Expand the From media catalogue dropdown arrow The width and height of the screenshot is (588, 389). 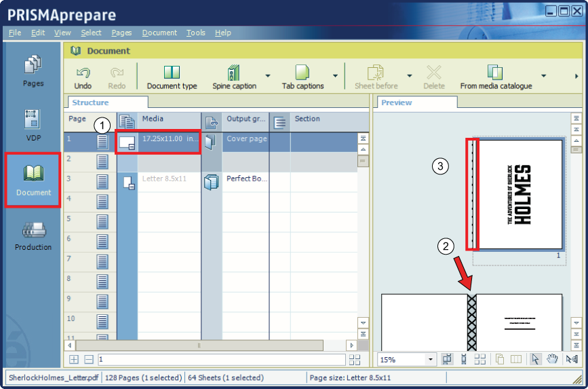click(544, 76)
